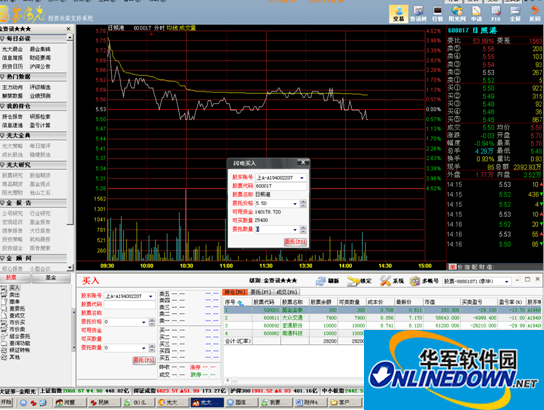Close the 金资讯 left info panel
Image resolution: width=544 pixels, height=410 pixels.
click(x=68, y=29)
